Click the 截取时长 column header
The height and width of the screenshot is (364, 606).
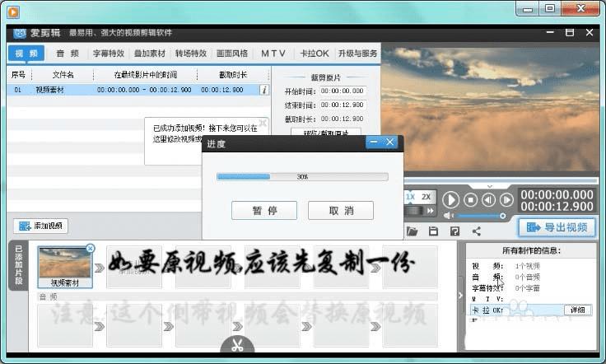(x=233, y=75)
